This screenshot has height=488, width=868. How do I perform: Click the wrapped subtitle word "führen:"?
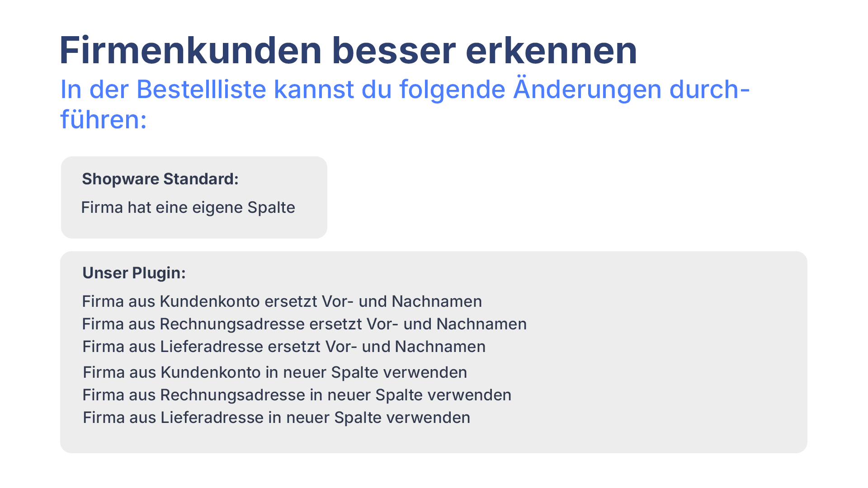pos(104,119)
